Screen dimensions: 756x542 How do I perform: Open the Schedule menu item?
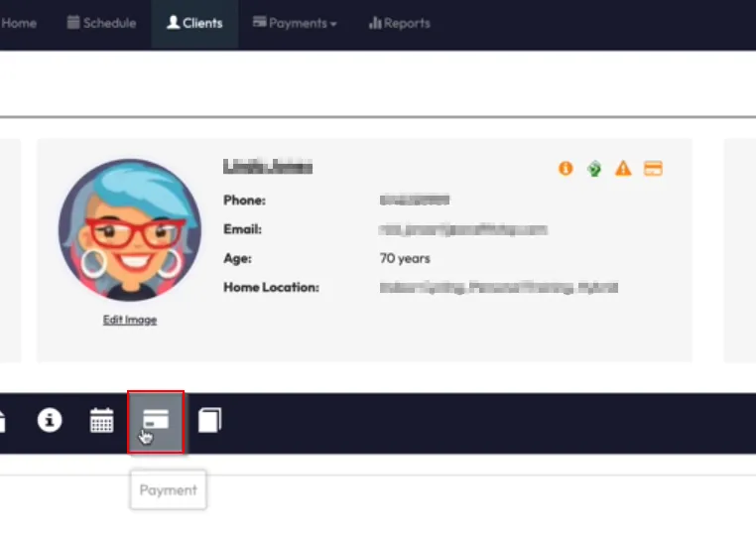point(101,23)
